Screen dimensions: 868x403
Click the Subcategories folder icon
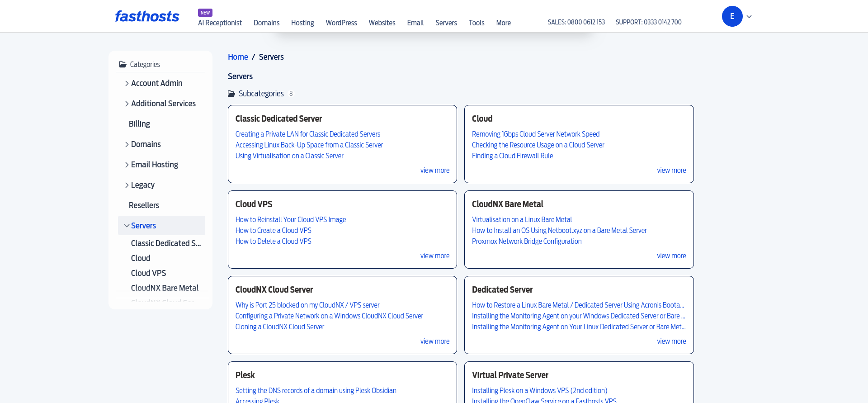point(231,94)
